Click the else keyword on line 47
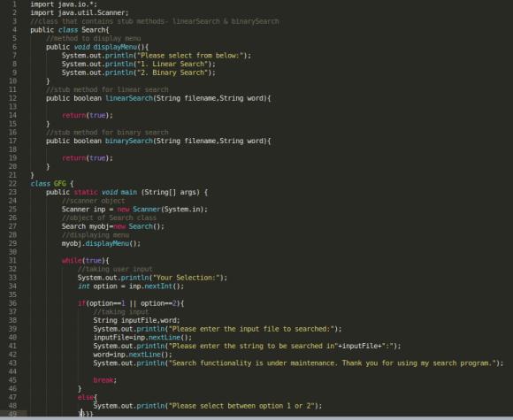The width and height of the screenshot is (513, 420). click(x=86, y=397)
